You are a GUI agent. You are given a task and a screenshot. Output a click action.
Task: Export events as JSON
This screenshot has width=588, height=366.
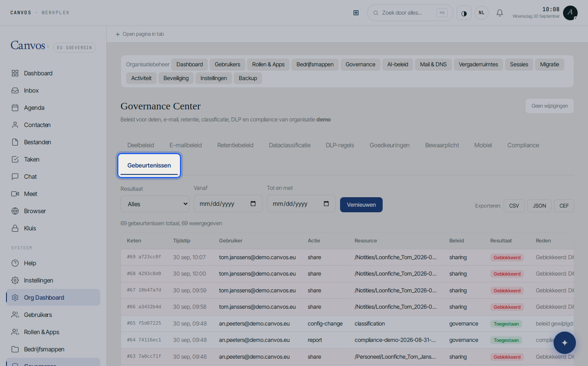[x=539, y=206]
